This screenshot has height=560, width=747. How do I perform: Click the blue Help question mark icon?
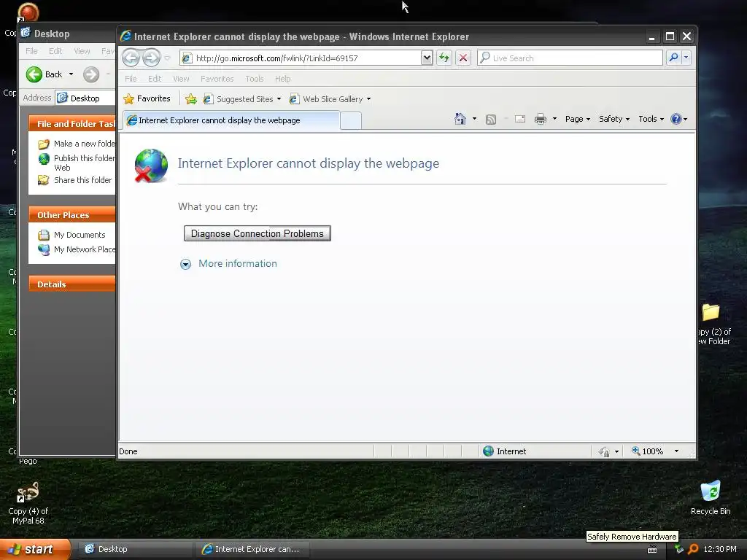point(676,119)
